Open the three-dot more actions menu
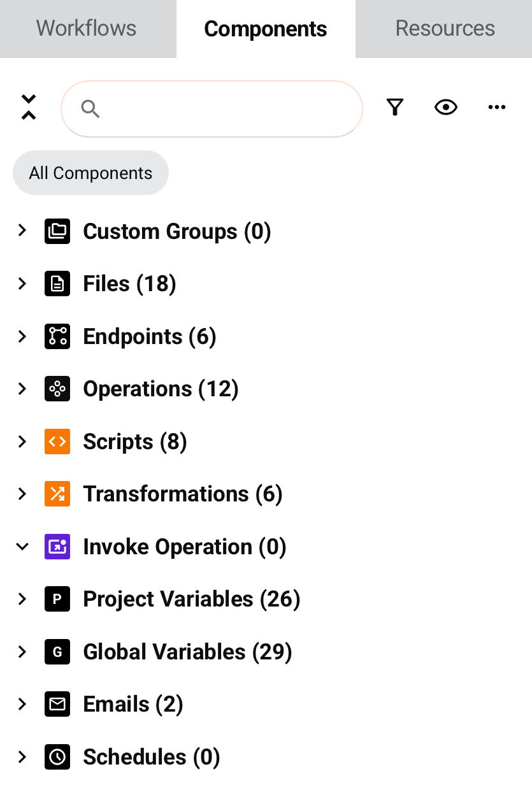 pyautogui.click(x=497, y=108)
